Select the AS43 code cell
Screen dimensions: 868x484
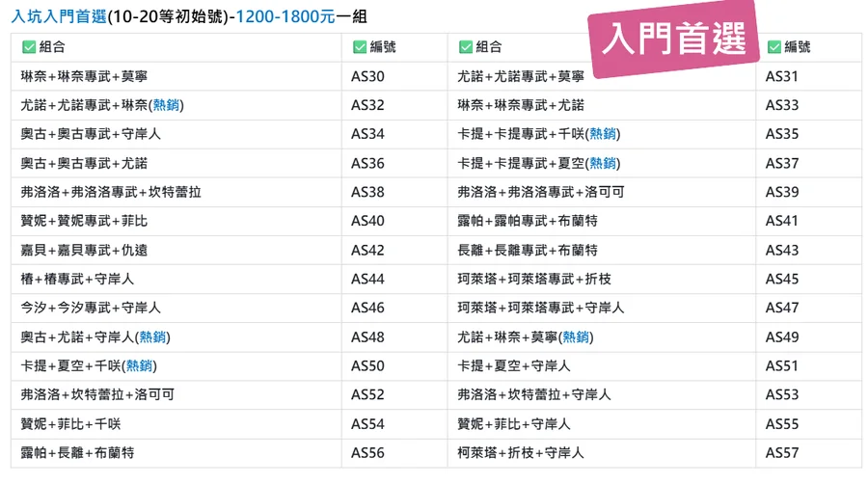tap(782, 250)
